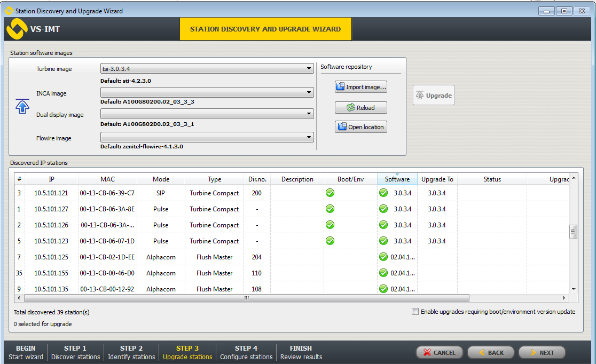The width and height of the screenshot is (596, 364).
Task: Click Boot/Env green check for 10.5.101.121
Action: pos(330,193)
